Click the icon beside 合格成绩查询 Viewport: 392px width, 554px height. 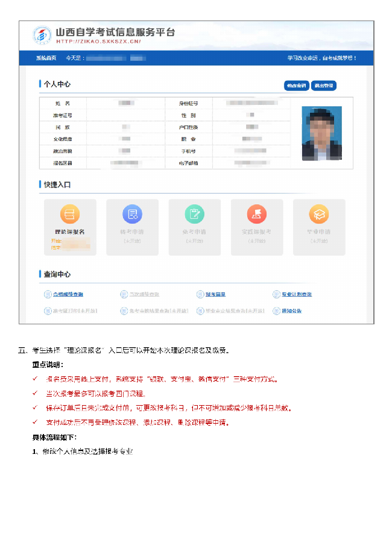(48, 294)
